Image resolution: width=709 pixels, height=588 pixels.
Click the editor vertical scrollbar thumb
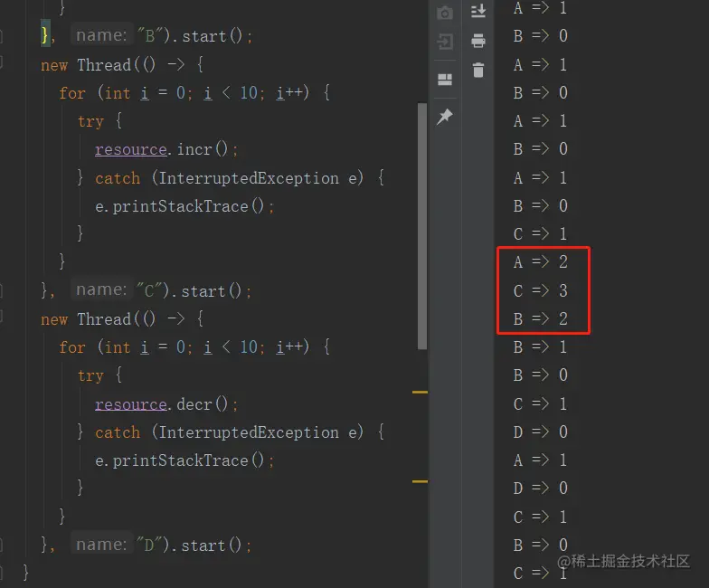coord(422,226)
